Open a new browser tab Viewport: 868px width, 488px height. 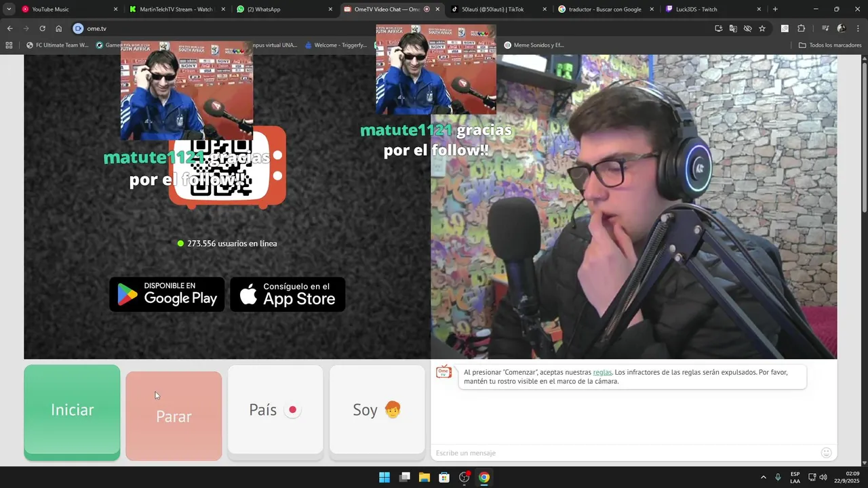click(775, 9)
